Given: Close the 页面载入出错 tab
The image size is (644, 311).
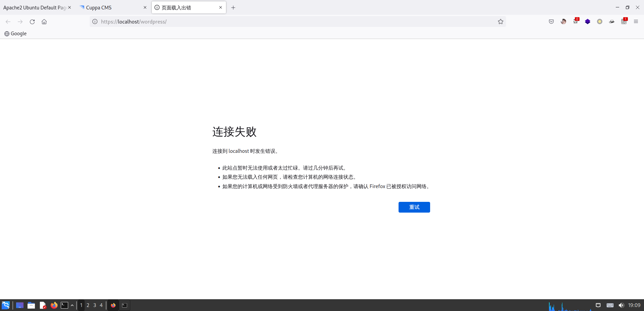Looking at the screenshot, I should (221, 7).
